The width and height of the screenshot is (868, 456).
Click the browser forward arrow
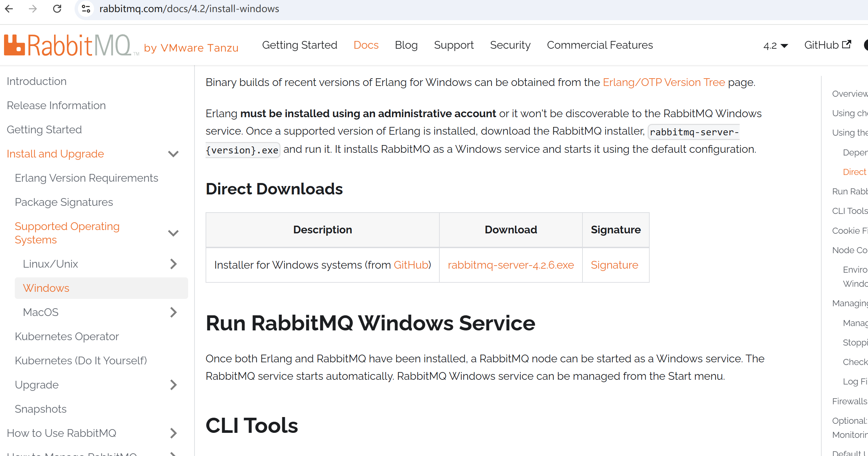tap(33, 9)
